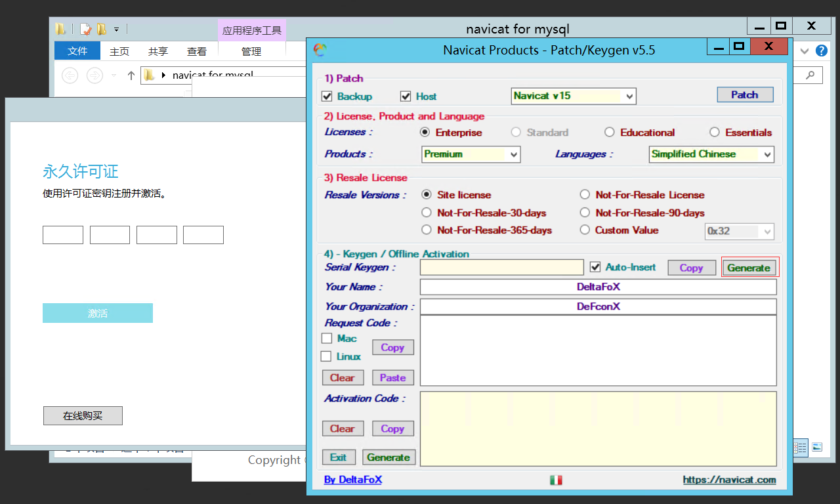Screen dimensions: 840x504
Task: Select the Educational license radio button
Action: 610,133
